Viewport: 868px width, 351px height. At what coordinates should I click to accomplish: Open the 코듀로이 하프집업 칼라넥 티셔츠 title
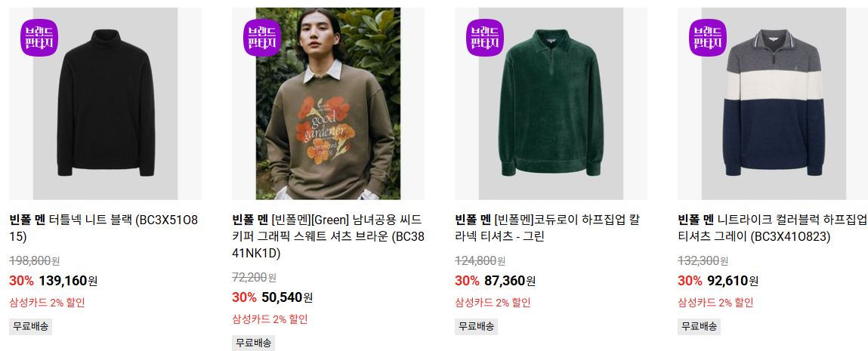(548, 228)
